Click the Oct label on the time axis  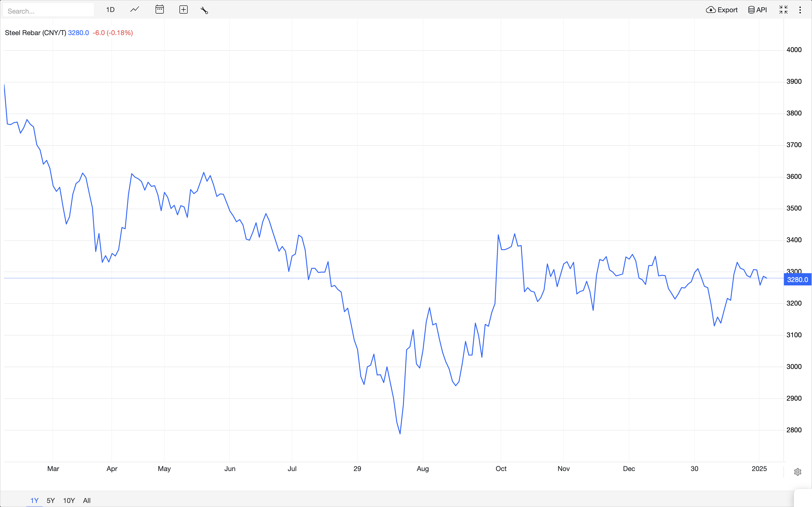[x=501, y=469]
